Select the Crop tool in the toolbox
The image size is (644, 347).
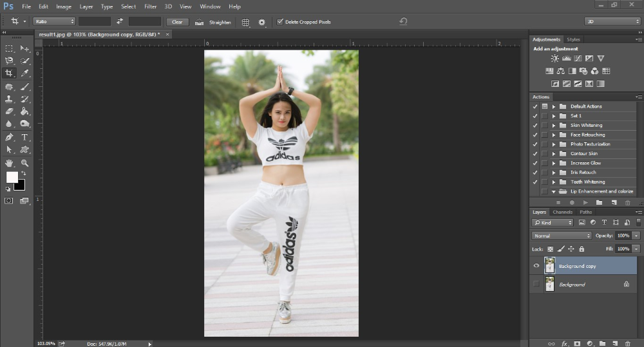[x=8, y=73]
